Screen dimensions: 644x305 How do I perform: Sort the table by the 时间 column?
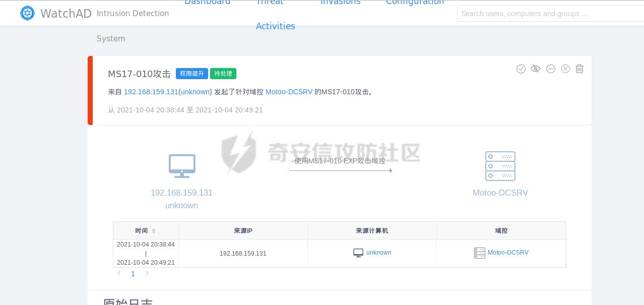[154, 231]
